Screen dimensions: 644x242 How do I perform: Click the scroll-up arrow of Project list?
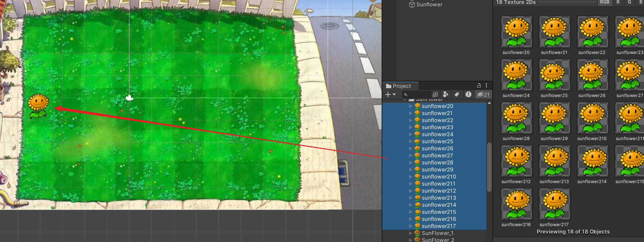[x=489, y=103]
